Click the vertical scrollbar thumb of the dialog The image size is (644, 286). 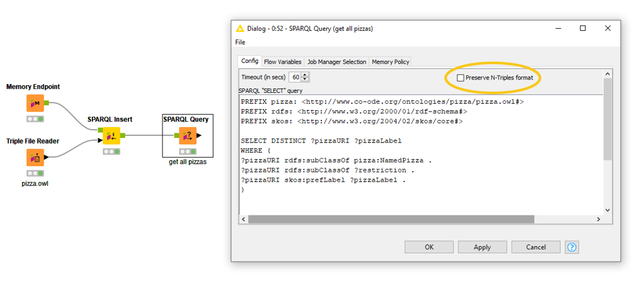[x=607, y=119]
